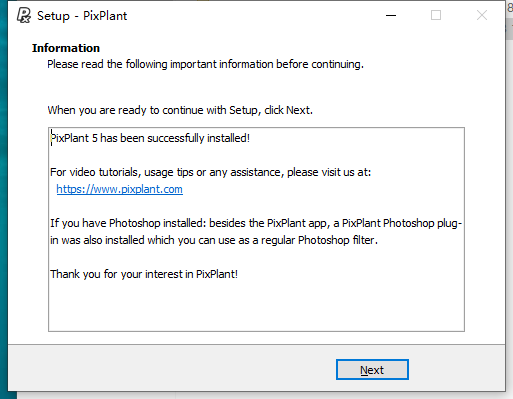Click 'PixPlant 5 has been successfully installed!' text
The height and width of the screenshot is (399, 513).
(150, 138)
